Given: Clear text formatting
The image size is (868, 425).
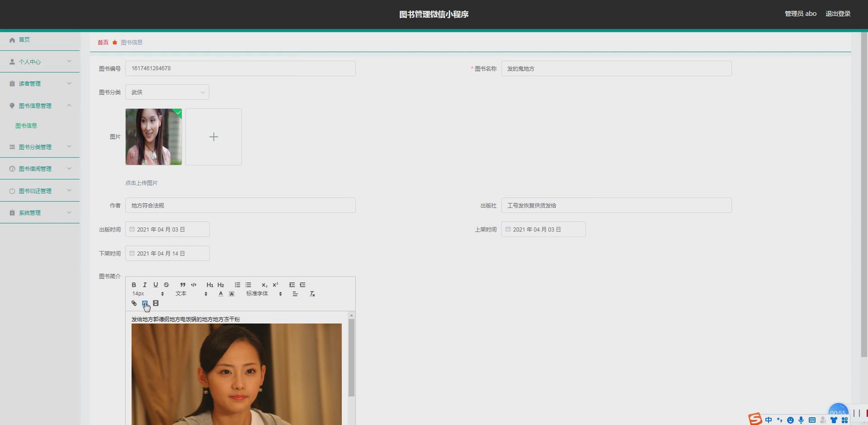Looking at the screenshot, I should tap(312, 294).
